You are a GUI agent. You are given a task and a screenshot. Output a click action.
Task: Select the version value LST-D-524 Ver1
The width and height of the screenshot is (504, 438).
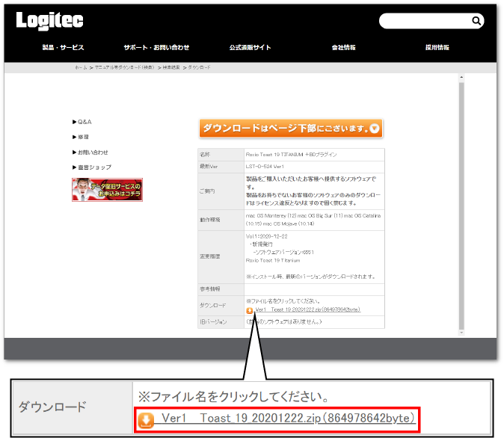[x=265, y=167]
